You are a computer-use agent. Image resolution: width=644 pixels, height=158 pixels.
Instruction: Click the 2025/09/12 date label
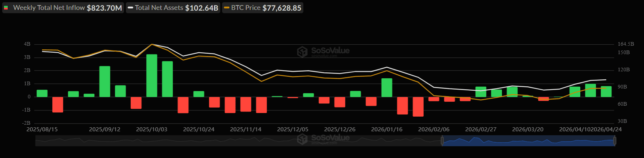click(105, 129)
